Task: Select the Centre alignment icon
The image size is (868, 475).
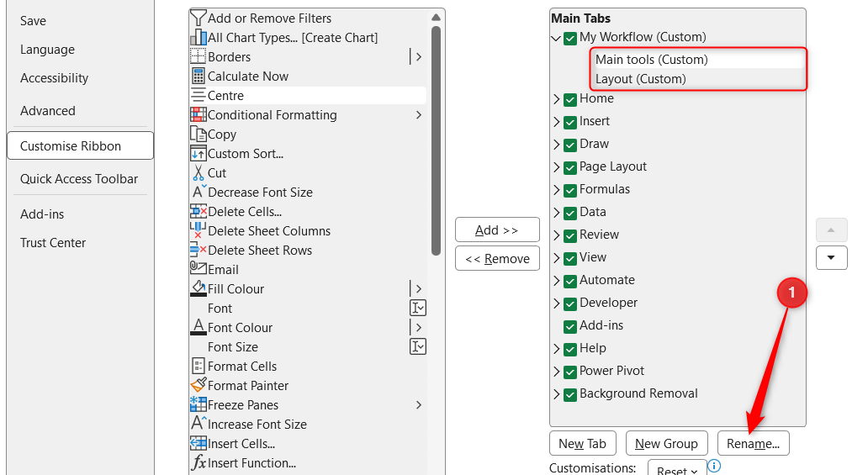Action: [198, 95]
